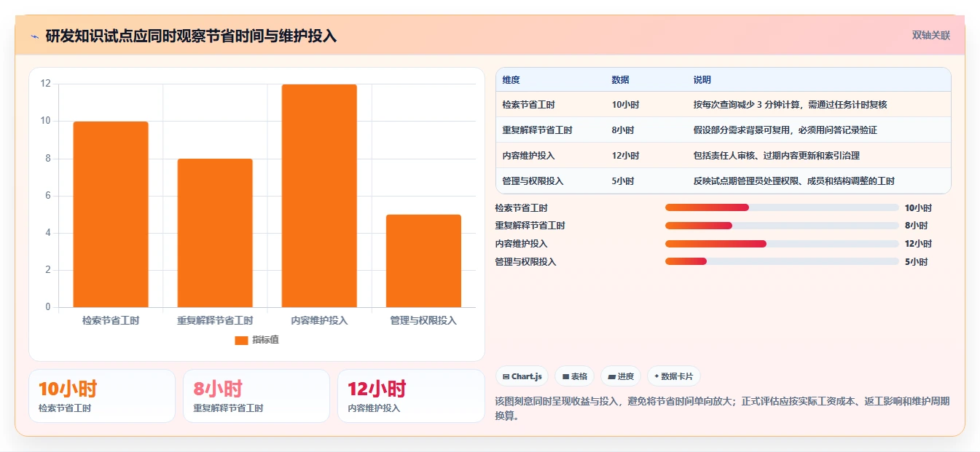Screen dimensions: 980x452
Task: Click the y-axis tick value 6
Action: click(x=48, y=196)
